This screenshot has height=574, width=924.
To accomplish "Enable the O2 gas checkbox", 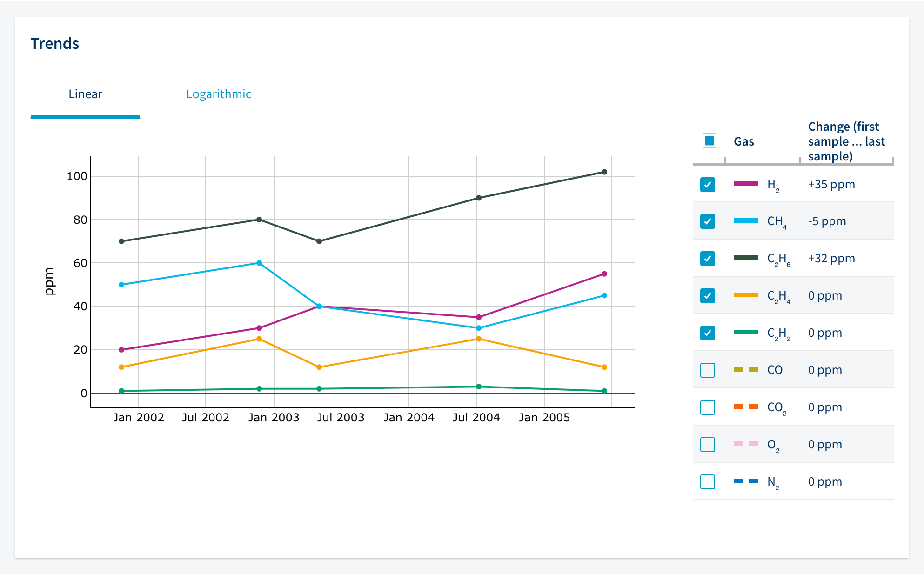I will tap(707, 445).
